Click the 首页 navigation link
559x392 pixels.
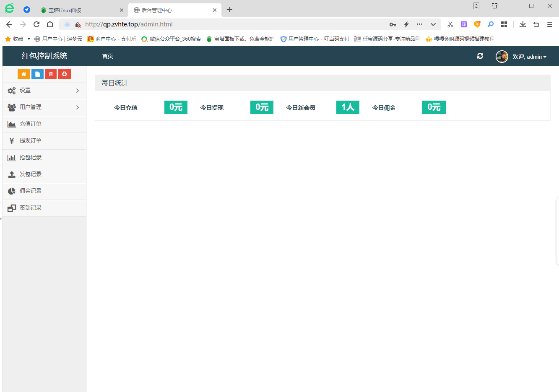coord(107,56)
